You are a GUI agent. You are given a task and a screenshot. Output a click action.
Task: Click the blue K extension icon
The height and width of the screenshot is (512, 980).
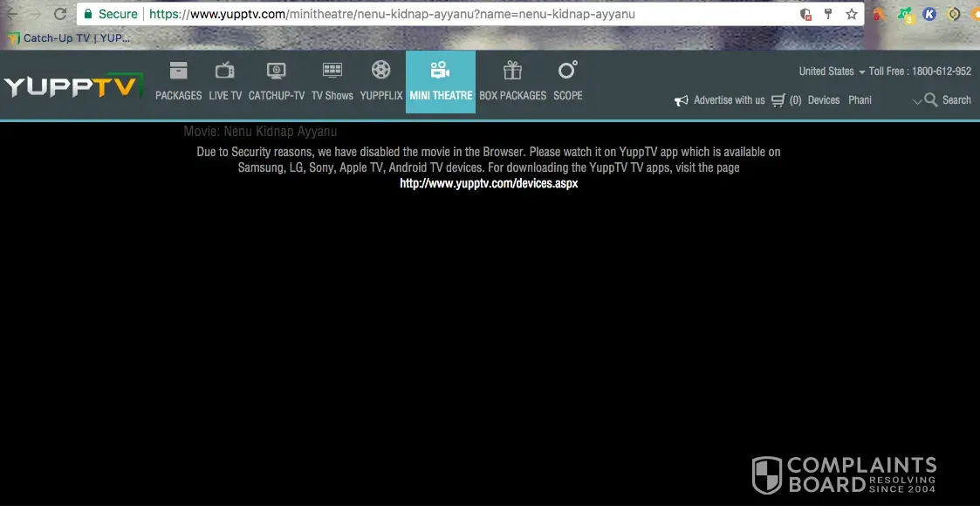[929, 14]
